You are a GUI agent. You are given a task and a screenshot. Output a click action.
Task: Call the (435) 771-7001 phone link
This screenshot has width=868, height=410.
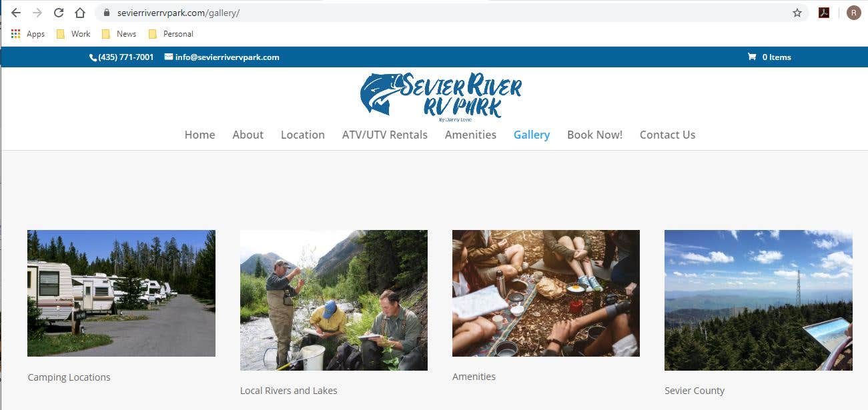pos(121,57)
